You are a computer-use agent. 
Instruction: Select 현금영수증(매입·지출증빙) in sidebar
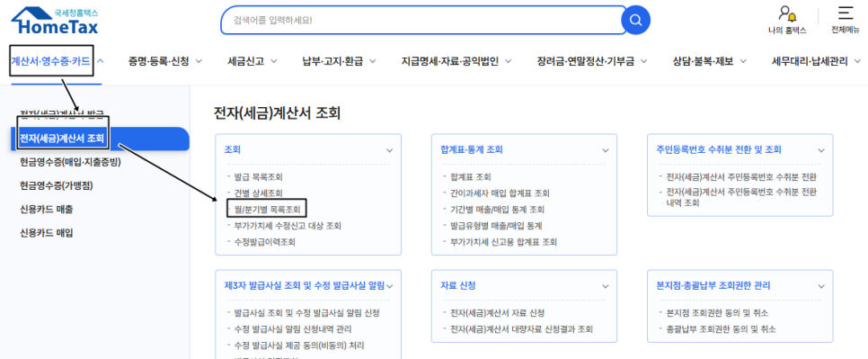pos(70,162)
